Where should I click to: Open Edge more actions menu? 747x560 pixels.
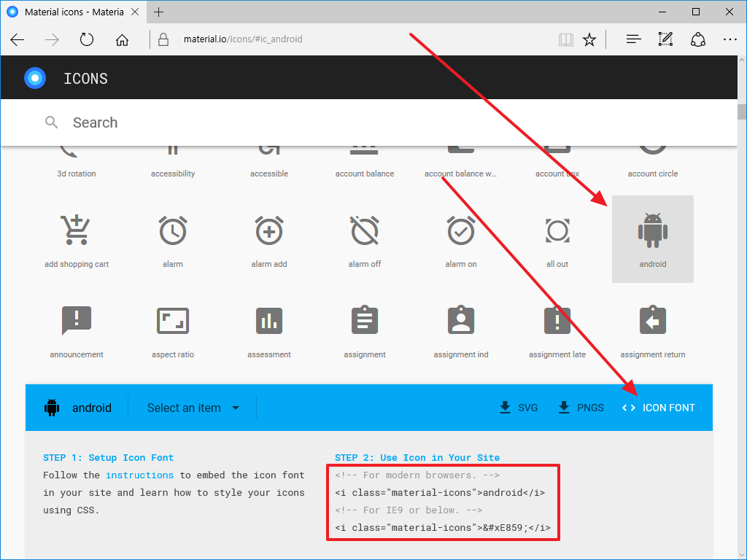(x=729, y=39)
